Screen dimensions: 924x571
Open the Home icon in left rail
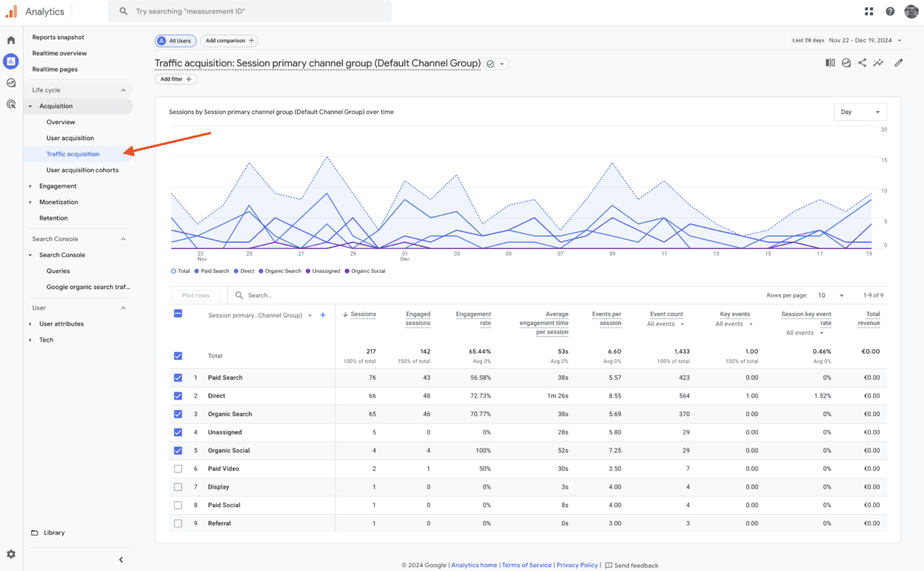11,40
